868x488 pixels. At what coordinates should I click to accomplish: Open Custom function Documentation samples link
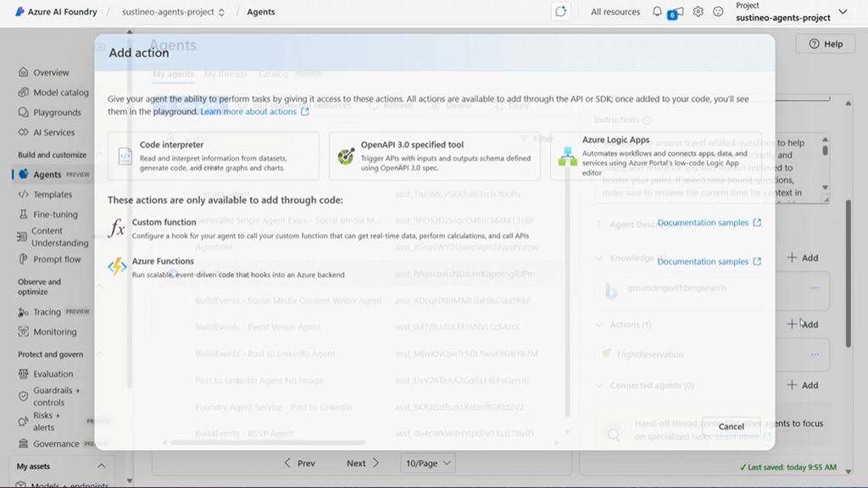709,223
